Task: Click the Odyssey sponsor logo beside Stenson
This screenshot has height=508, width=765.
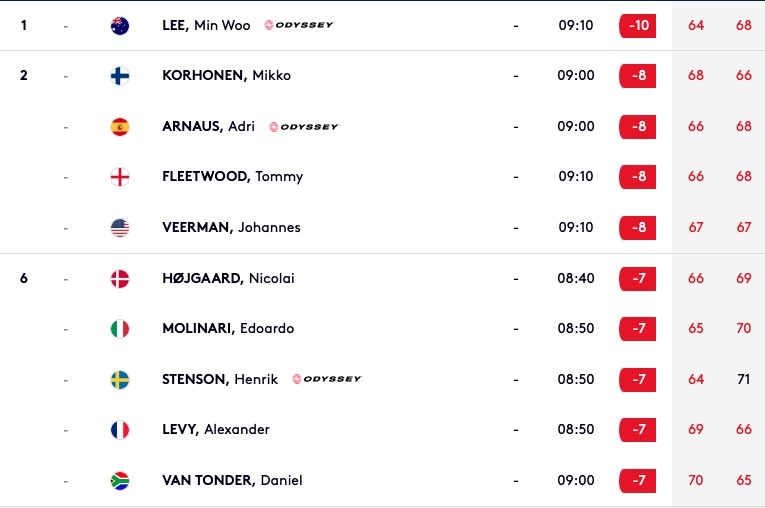Action: tap(327, 379)
